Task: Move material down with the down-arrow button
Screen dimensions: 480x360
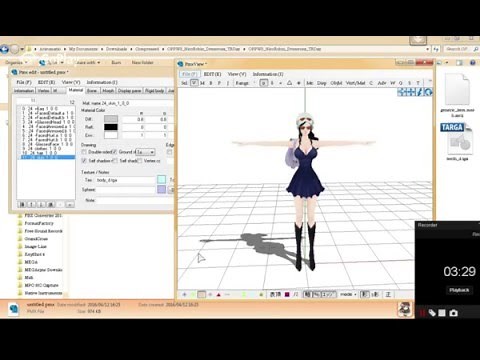Action: (x=41, y=204)
